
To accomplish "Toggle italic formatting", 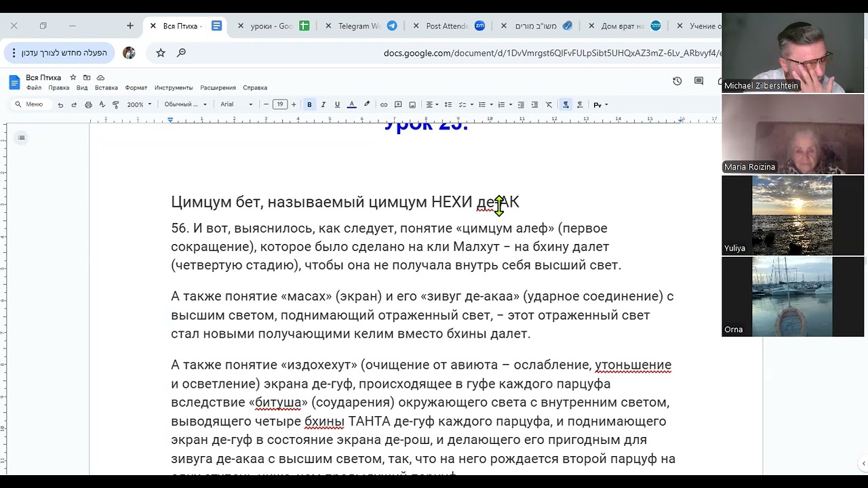I will (x=323, y=104).
